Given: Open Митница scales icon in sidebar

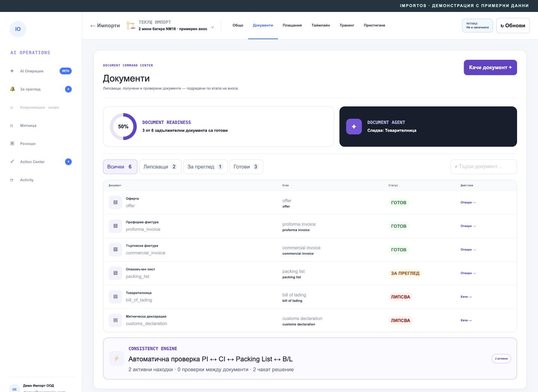Looking at the screenshot, I should click(12, 126).
